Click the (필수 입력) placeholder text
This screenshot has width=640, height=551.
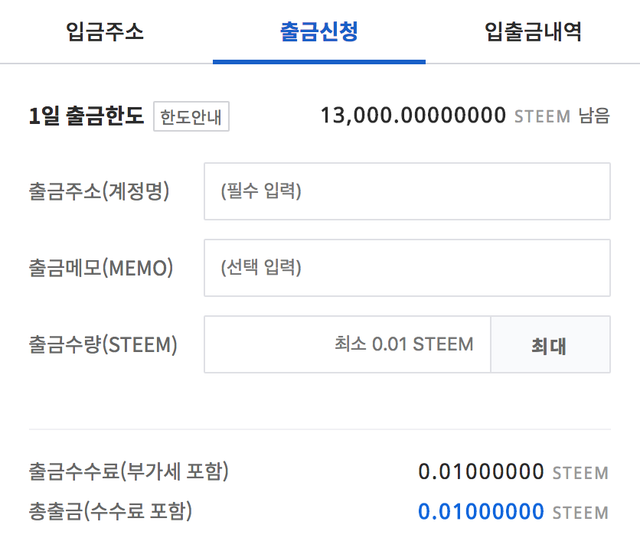coord(261,191)
